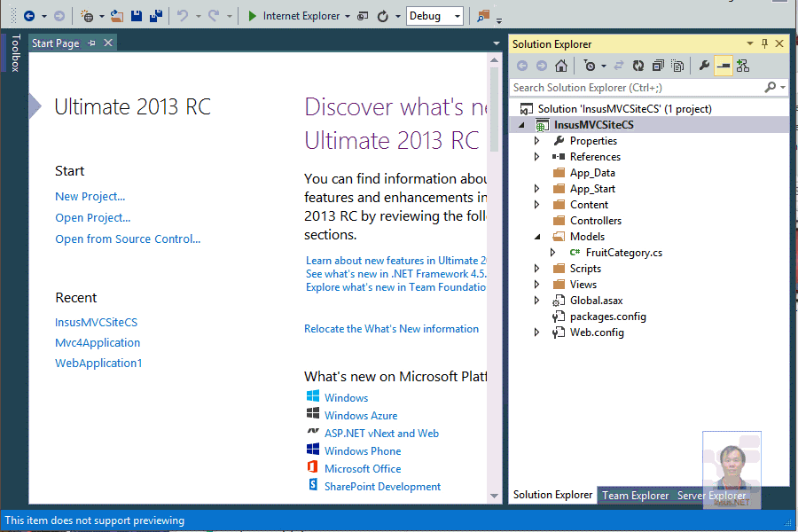This screenshot has width=798, height=532.
Task: Click the Windows Azure link
Action: coord(361,416)
